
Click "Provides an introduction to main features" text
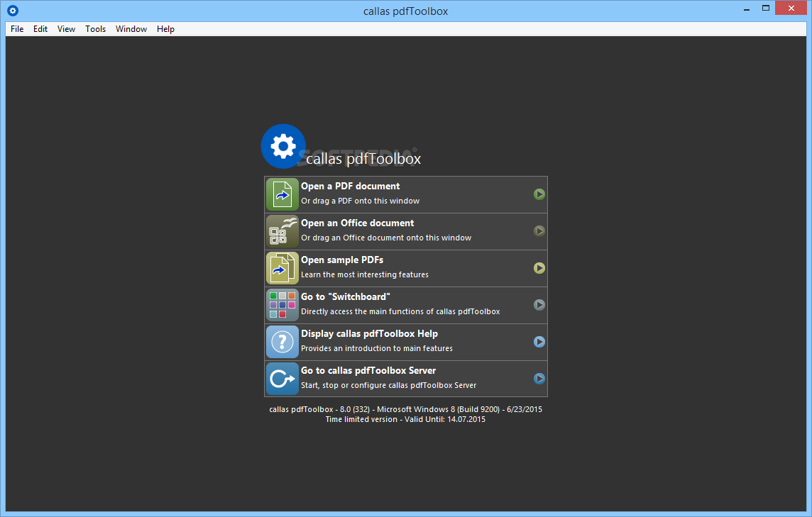pos(377,348)
